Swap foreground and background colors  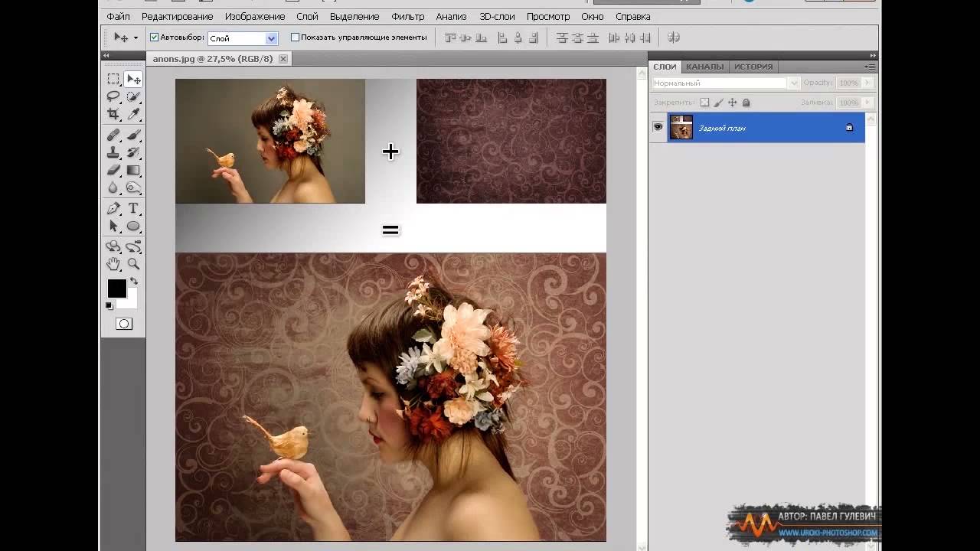(x=134, y=282)
